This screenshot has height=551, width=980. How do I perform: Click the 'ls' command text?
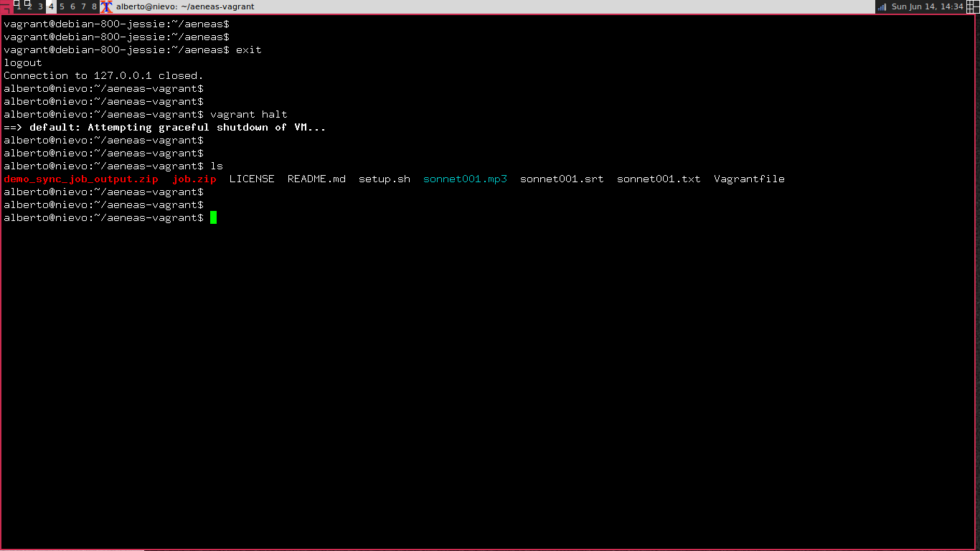(217, 166)
